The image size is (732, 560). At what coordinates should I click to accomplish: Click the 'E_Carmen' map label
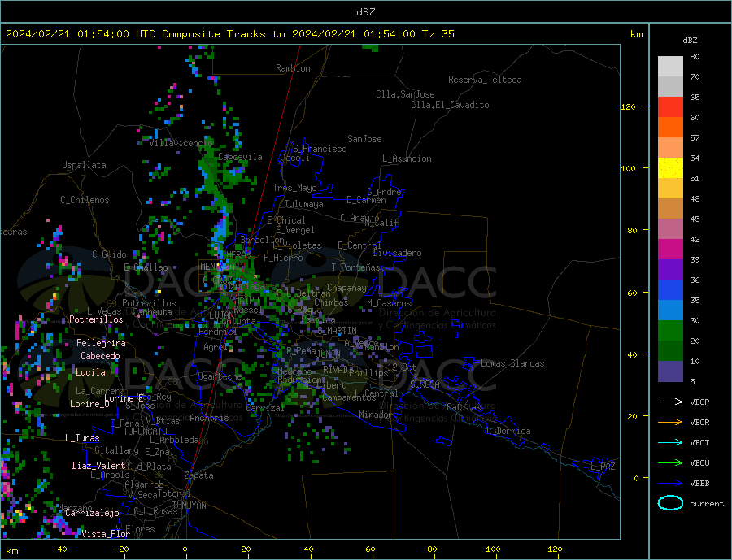366,200
